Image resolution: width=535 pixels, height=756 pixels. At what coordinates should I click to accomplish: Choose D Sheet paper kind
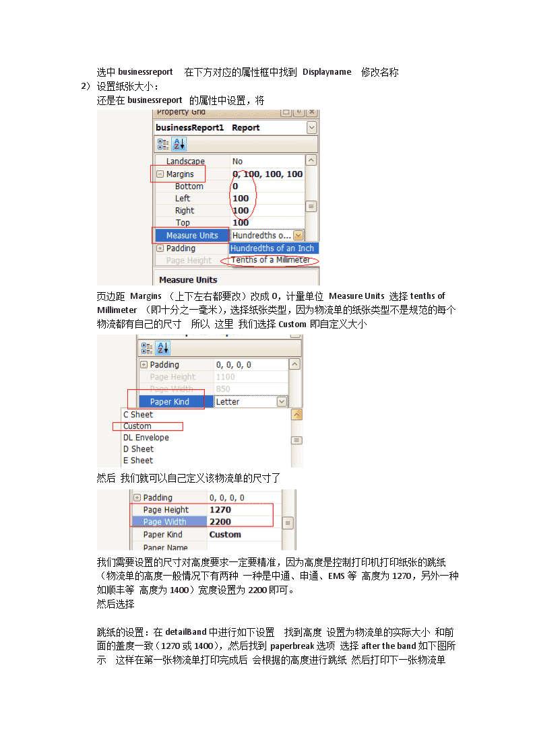pos(138,449)
